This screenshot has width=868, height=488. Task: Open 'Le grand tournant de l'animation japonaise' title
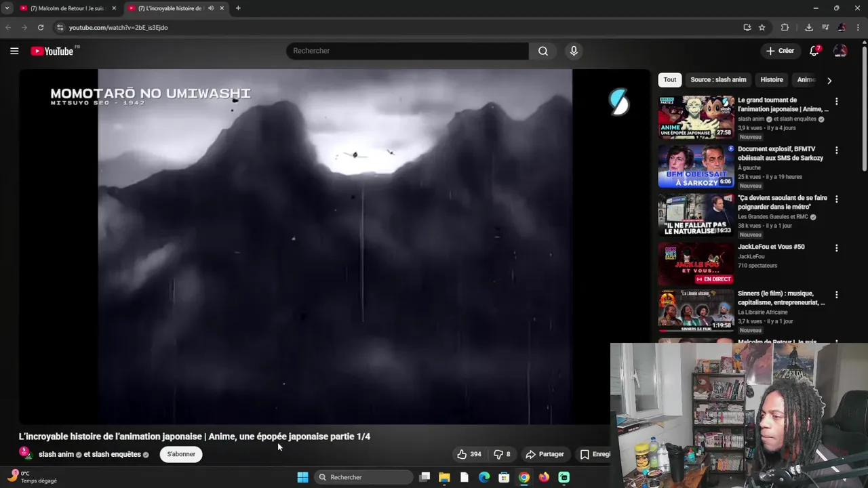click(783, 104)
